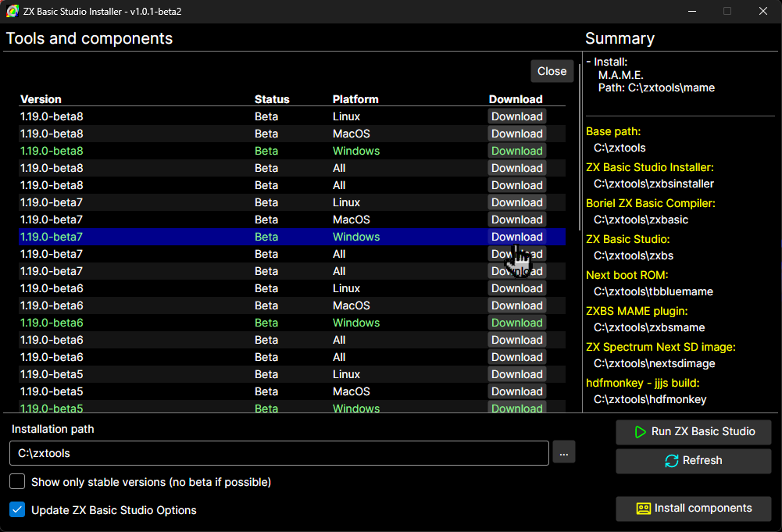Click the Boriel ZX Basic Compiler label

[x=651, y=203]
